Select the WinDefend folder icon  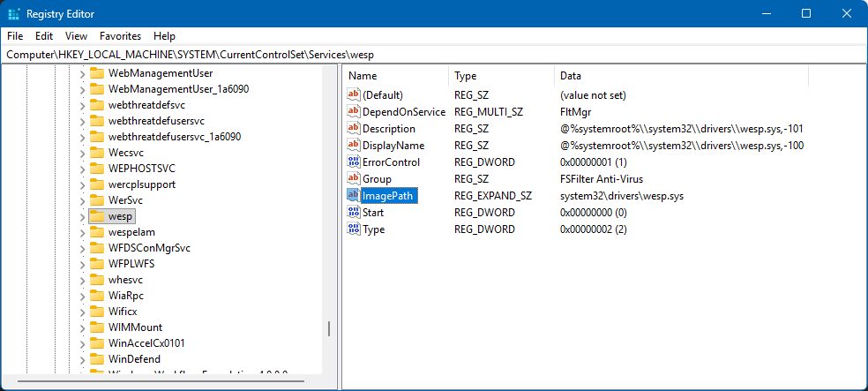pyautogui.click(x=97, y=359)
